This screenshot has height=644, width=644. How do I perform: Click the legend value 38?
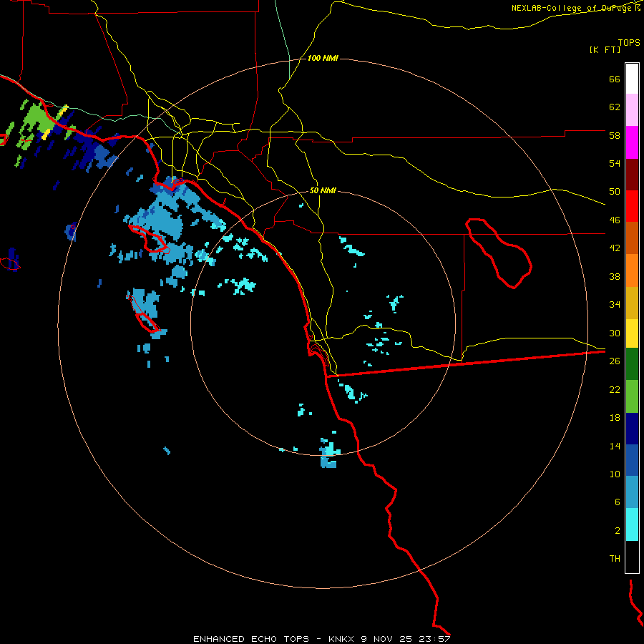pyautogui.click(x=615, y=276)
